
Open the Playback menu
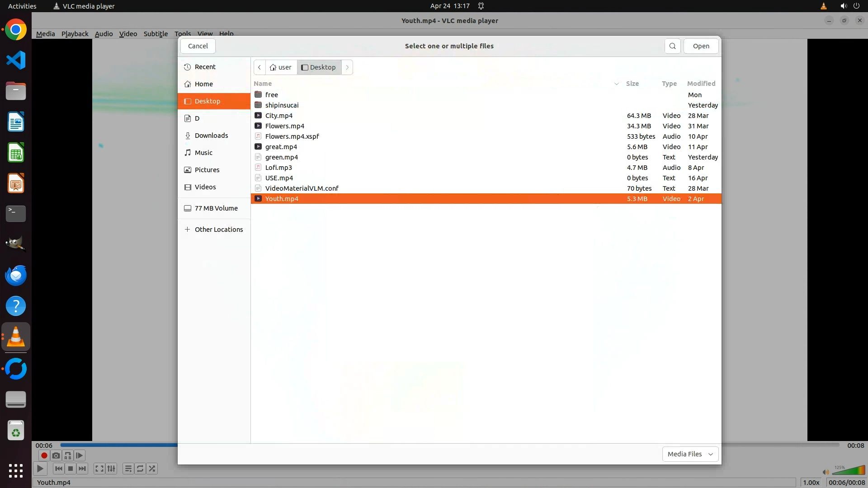click(75, 34)
